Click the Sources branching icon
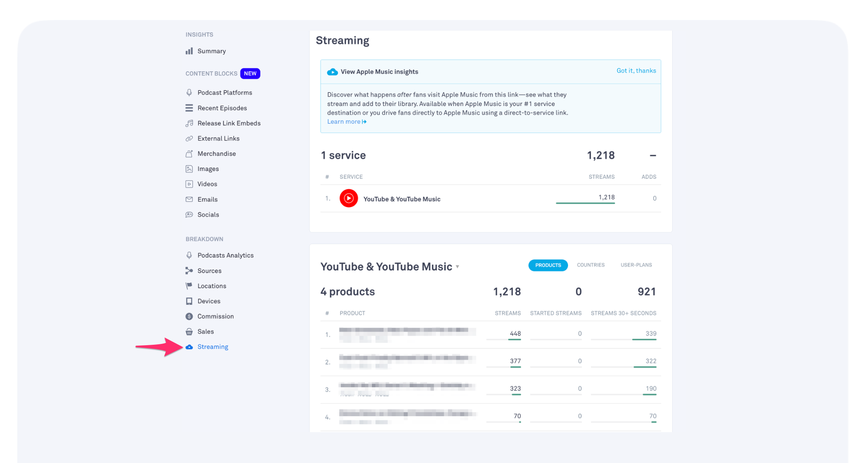The width and height of the screenshot is (868, 463). (x=189, y=270)
